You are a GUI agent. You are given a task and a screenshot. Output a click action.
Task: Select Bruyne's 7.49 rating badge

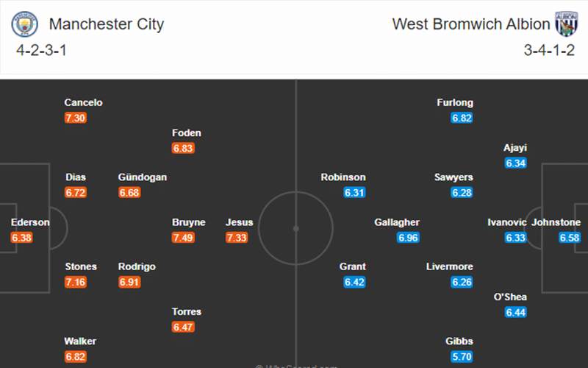183,238
